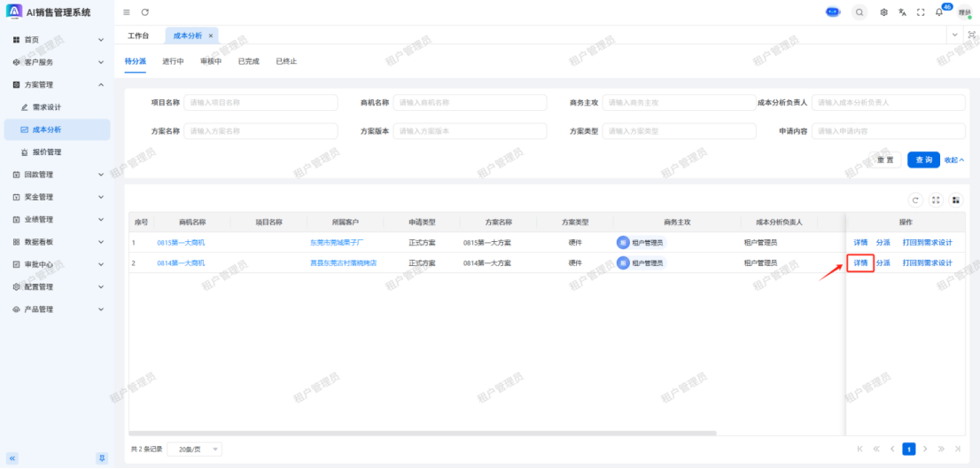Image resolution: width=980 pixels, height=469 pixels.
Task: Collapse sidebar using double-chevron button
Action: click(x=12, y=457)
